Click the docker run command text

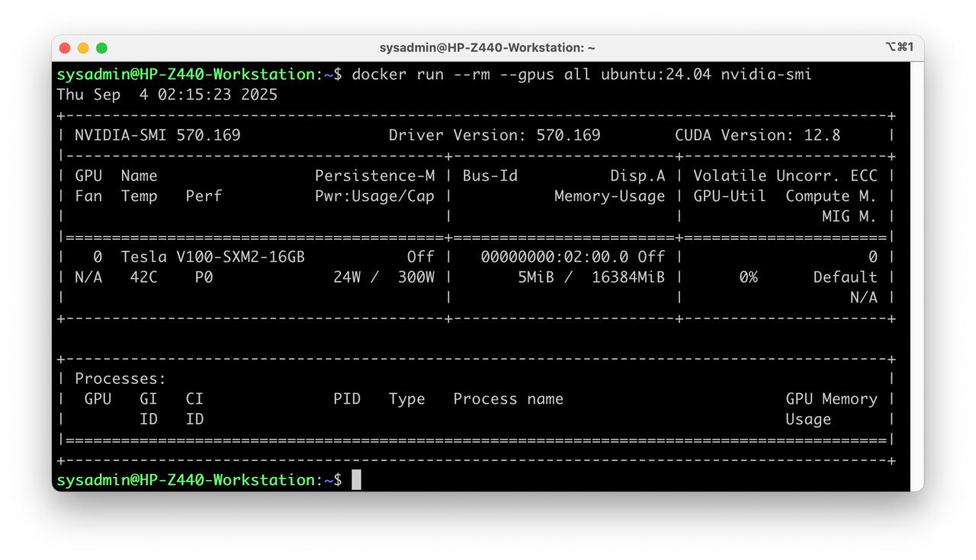pyautogui.click(x=582, y=75)
